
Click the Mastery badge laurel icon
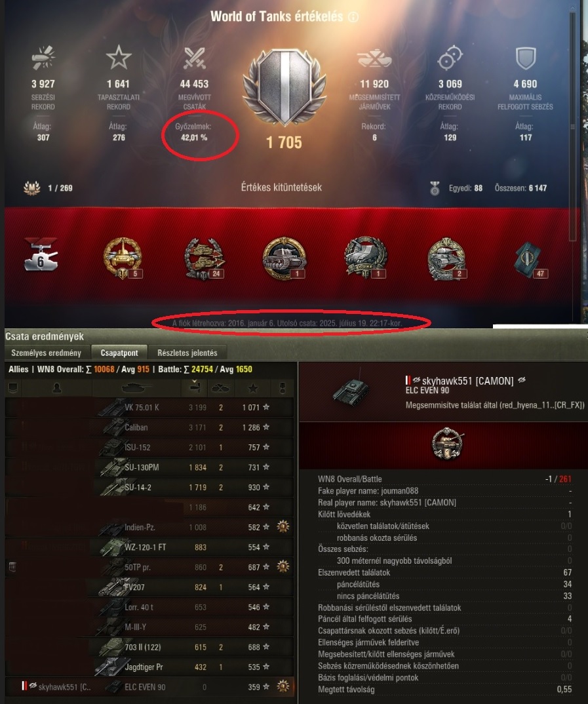coord(31,187)
